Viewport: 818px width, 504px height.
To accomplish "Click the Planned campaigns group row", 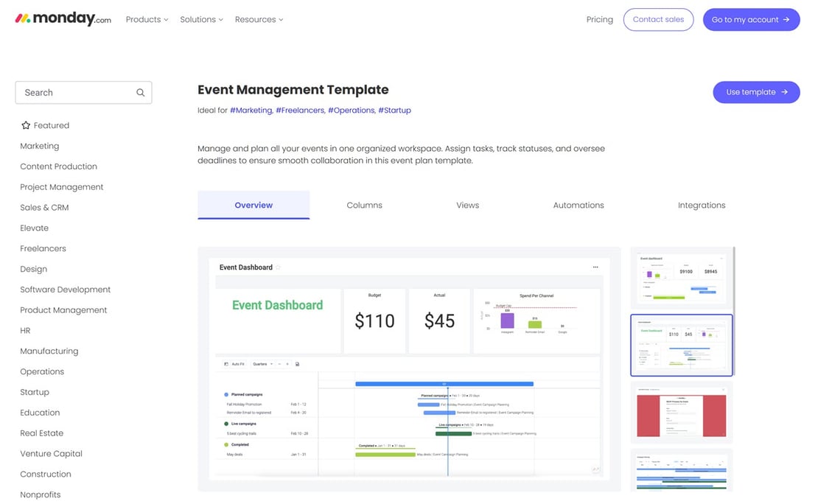I will click(x=247, y=394).
